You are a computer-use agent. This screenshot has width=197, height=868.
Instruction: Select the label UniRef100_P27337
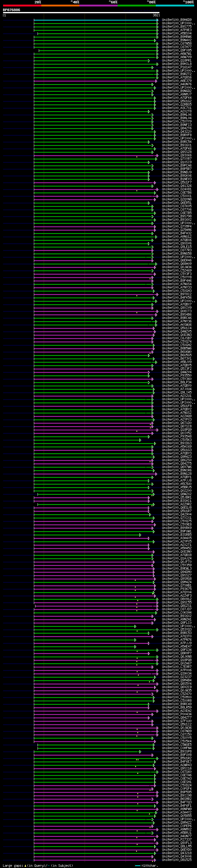coord(177,840)
